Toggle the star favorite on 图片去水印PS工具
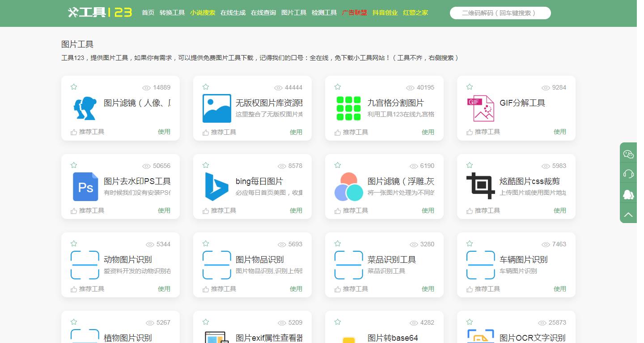The width and height of the screenshot is (644, 343). tap(74, 165)
